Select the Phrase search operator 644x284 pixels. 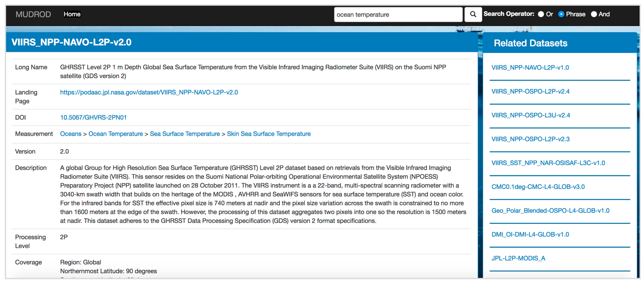coord(561,14)
